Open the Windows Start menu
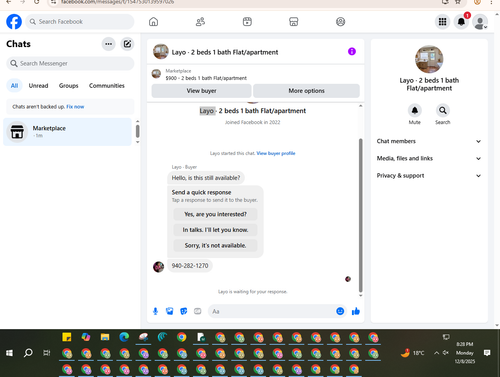 tap(9, 353)
